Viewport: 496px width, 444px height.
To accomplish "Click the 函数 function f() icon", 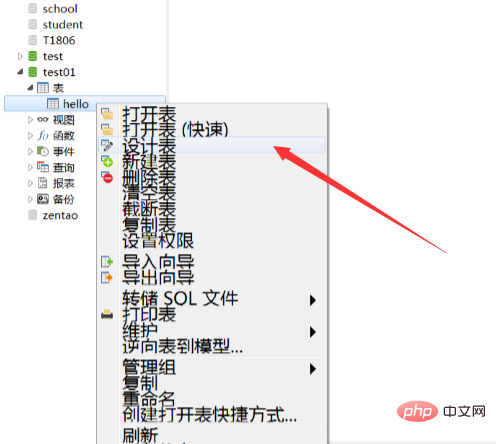I will 43,135.
